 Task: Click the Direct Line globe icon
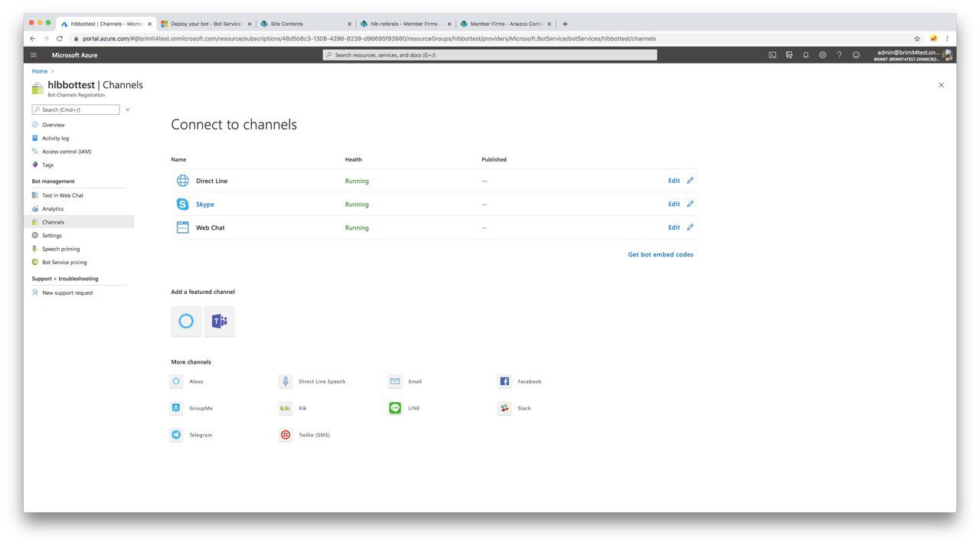182,181
